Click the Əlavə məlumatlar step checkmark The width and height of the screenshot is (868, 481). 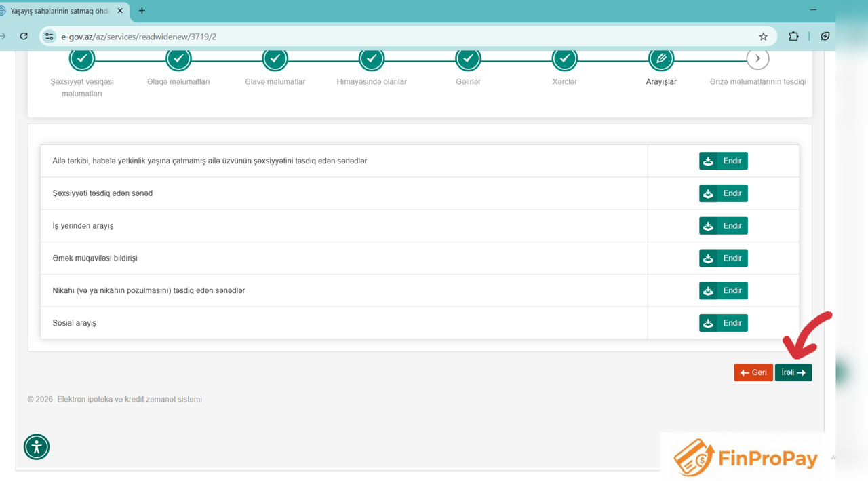pos(275,59)
